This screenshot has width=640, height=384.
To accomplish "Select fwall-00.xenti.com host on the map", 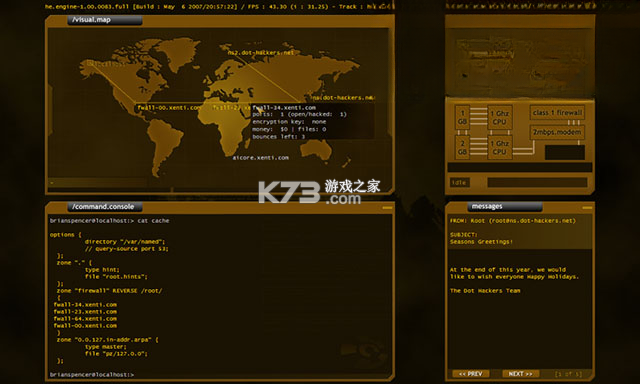I will click(x=169, y=108).
